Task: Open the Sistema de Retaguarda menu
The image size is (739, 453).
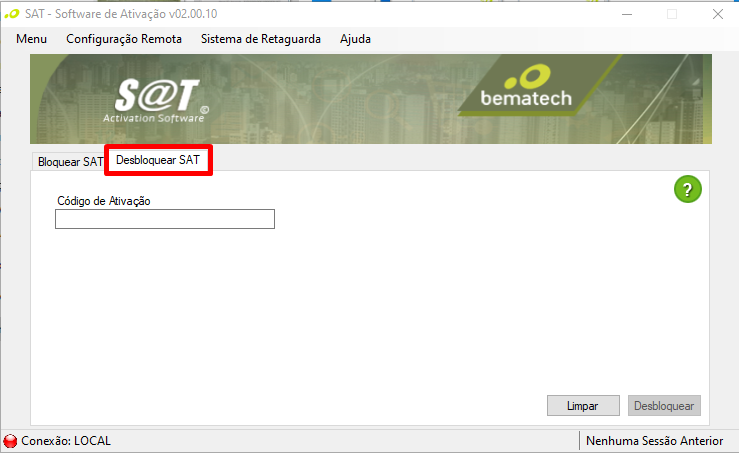Action: [261, 39]
